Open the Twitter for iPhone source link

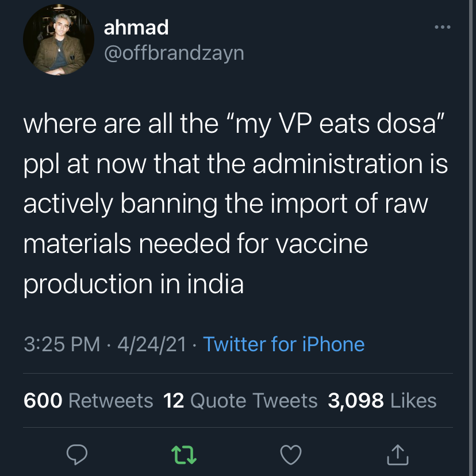(x=284, y=344)
